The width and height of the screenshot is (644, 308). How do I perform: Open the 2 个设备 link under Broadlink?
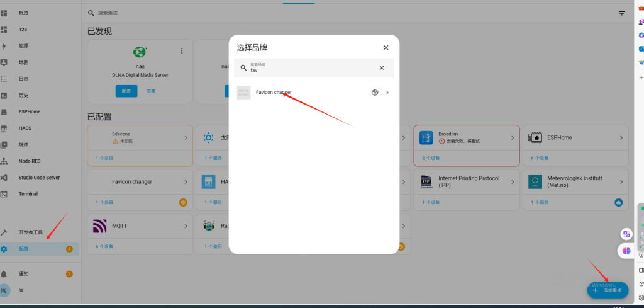click(x=431, y=158)
